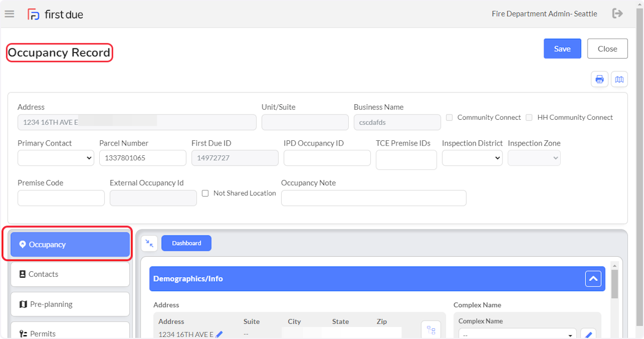The image size is (644, 339).
Task: Collapse the Demographics/Info section
Action: click(593, 279)
